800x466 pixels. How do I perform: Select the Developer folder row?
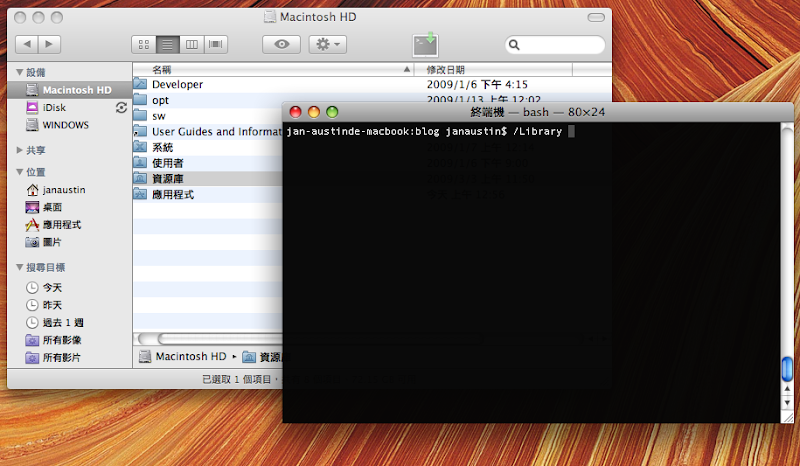372,84
